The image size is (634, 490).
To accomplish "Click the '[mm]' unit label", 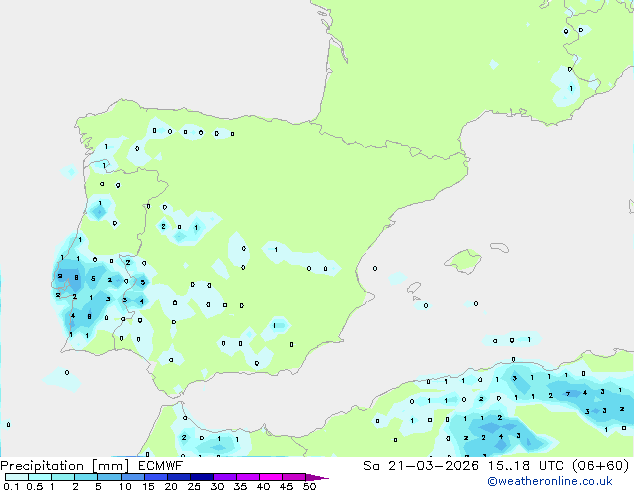I will coord(110,466).
